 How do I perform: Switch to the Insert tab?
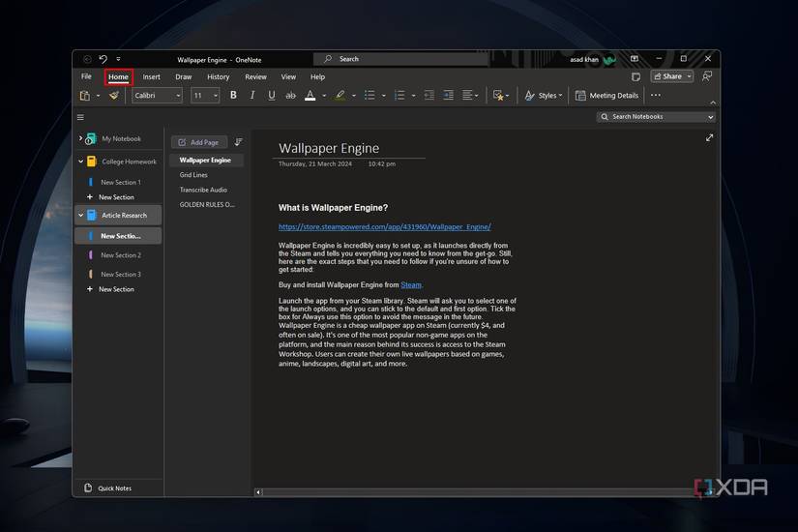pos(151,76)
